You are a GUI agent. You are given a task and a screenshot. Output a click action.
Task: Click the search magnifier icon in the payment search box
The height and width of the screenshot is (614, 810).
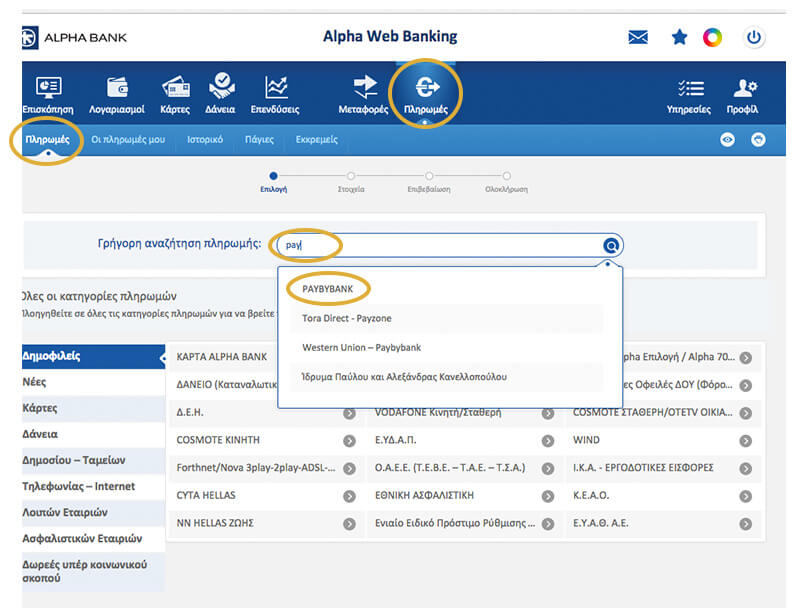(611, 245)
